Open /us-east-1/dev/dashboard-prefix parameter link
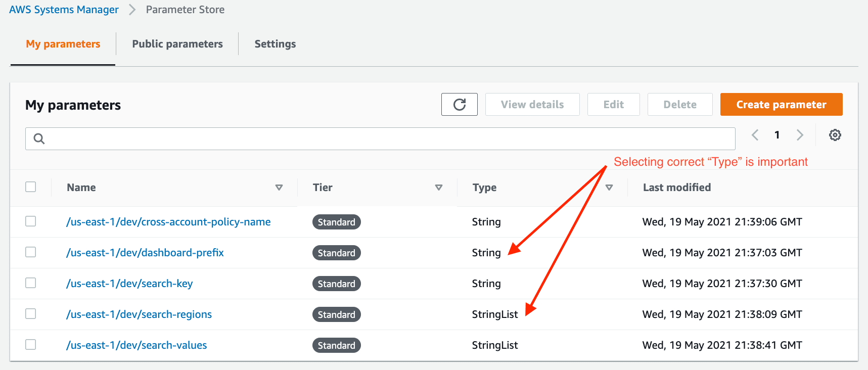 pos(145,253)
